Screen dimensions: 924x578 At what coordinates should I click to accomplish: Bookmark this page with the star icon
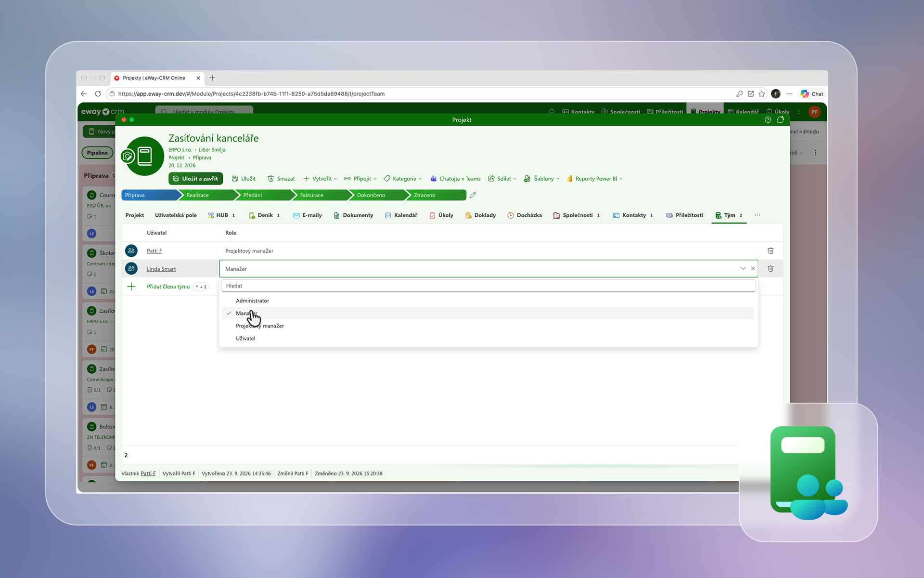tap(762, 94)
